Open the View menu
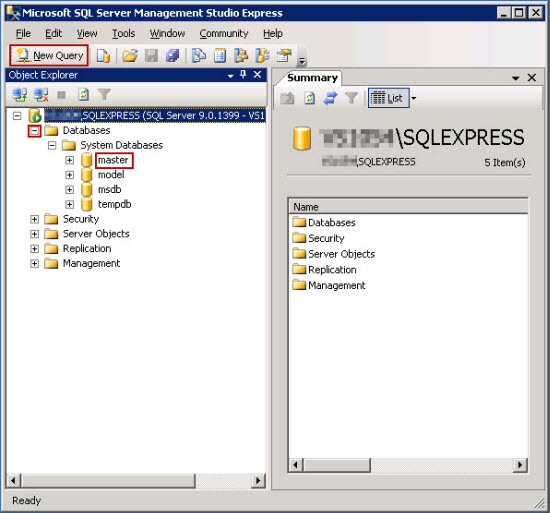 coord(87,34)
